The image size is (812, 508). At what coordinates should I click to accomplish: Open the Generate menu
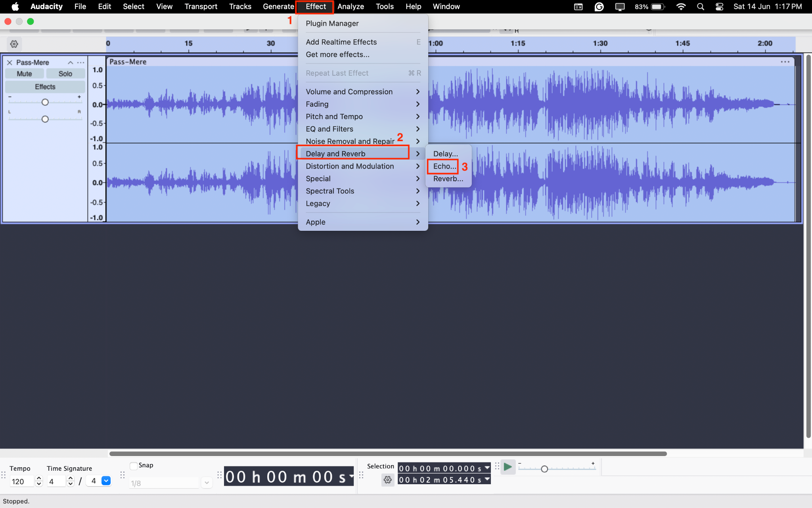(x=278, y=6)
